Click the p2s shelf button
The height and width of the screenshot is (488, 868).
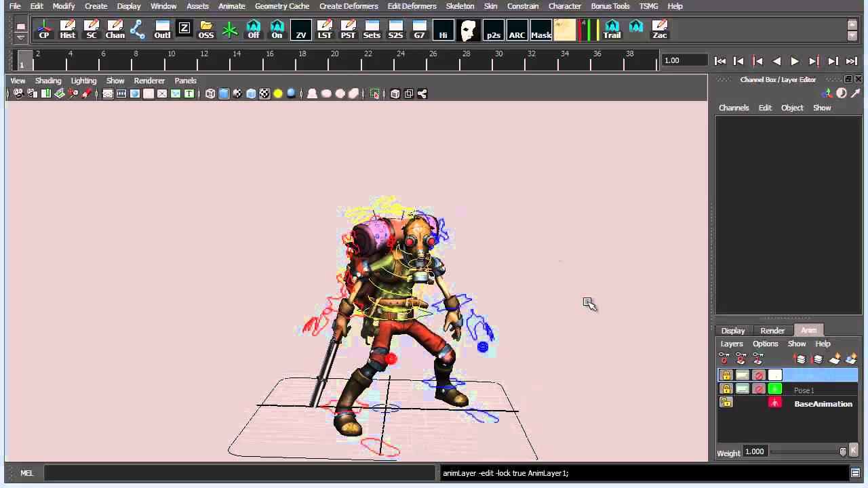point(494,30)
